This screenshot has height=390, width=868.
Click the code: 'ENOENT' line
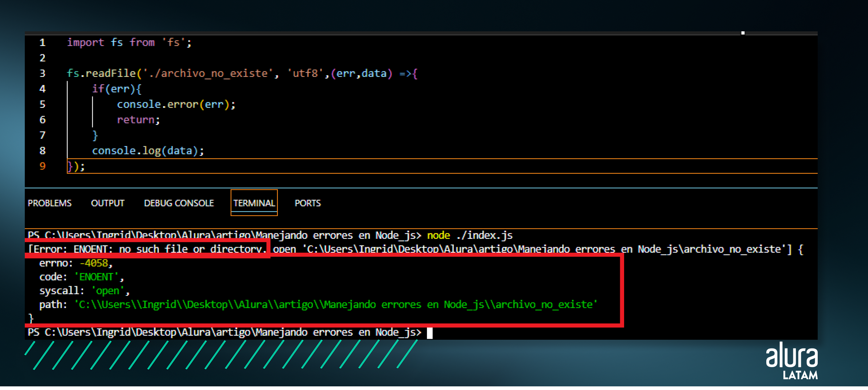point(82,277)
